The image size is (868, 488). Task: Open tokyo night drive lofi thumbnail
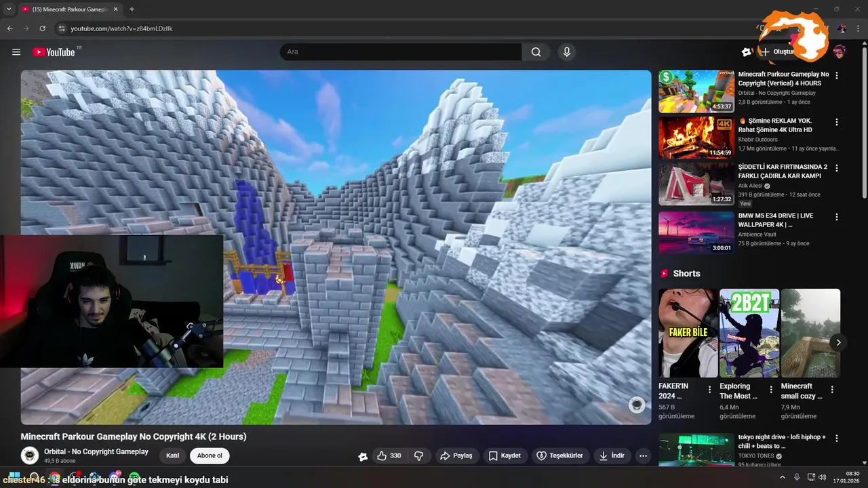pyautogui.click(x=696, y=450)
